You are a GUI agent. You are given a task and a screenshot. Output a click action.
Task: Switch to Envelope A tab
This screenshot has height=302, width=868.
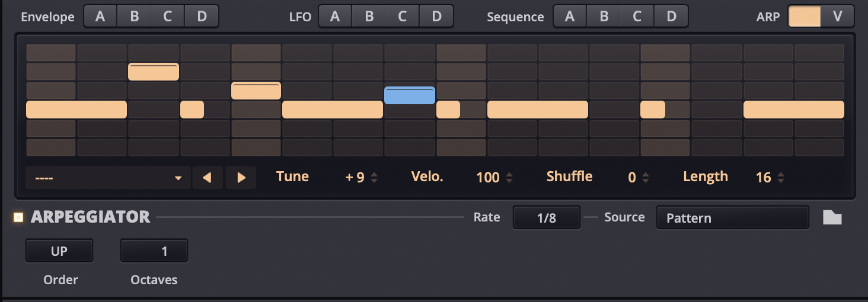click(x=100, y=17)
